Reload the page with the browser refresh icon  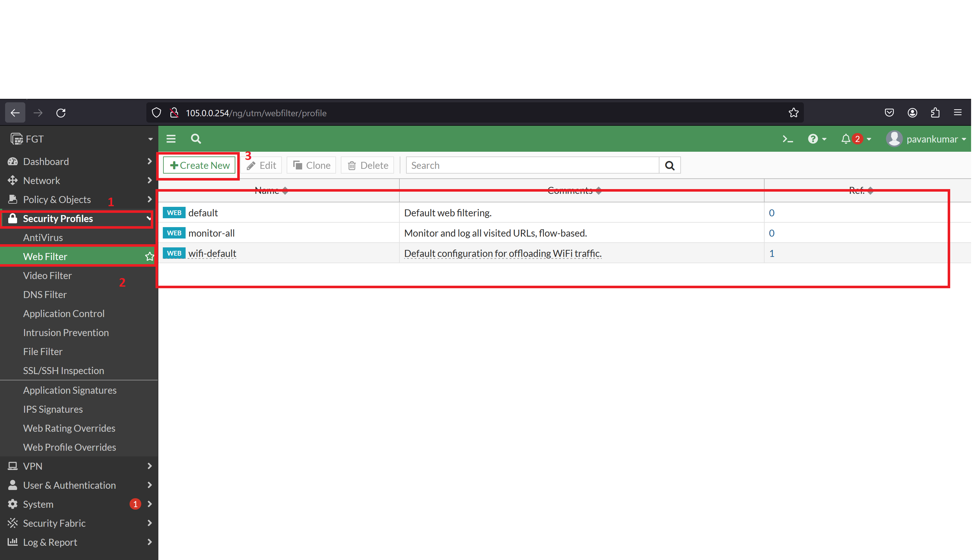(x=61, y=113)
